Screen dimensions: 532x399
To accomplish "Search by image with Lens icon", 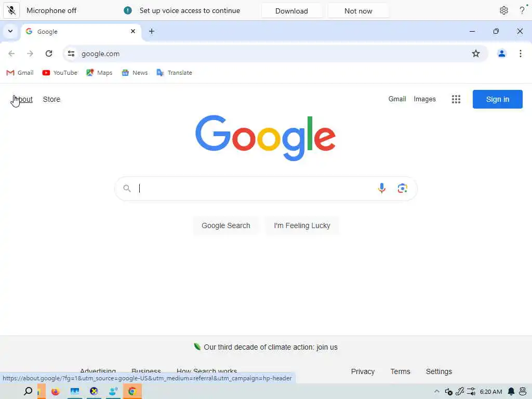I will click(403, 188).
